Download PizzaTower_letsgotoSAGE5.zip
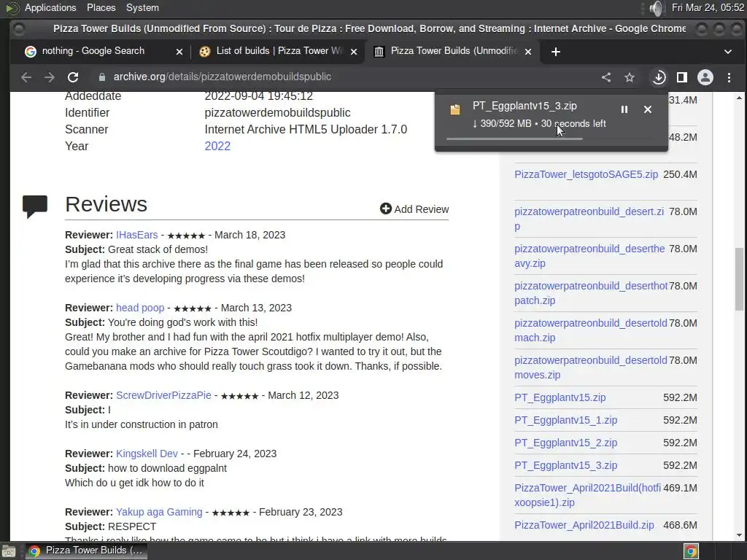Screen dimensions: 747x560 (586, 174)
